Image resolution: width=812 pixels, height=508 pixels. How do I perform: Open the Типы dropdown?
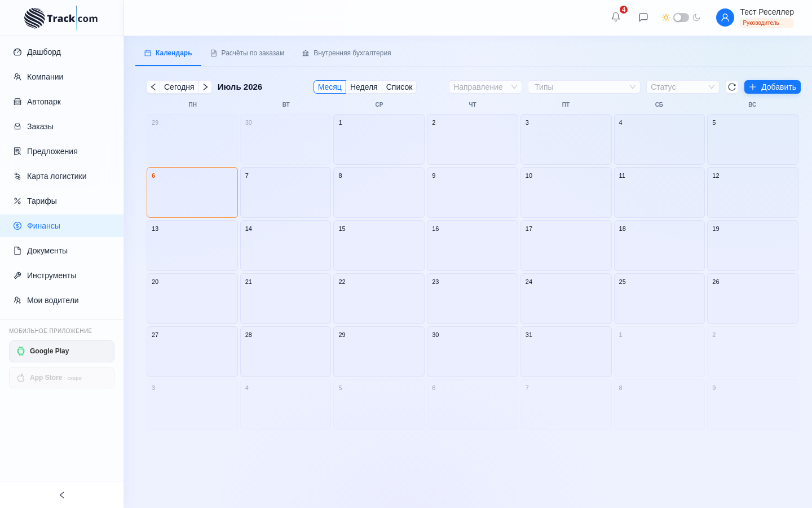584,87
